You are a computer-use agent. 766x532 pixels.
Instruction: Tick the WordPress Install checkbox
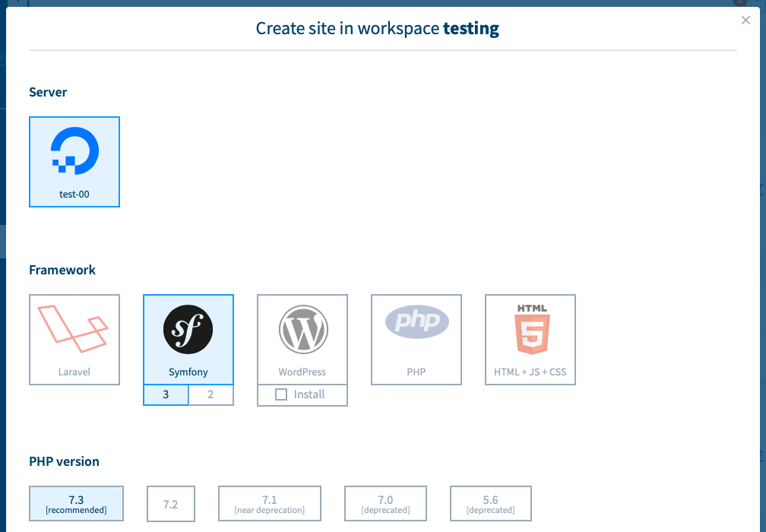click(281, 394)
